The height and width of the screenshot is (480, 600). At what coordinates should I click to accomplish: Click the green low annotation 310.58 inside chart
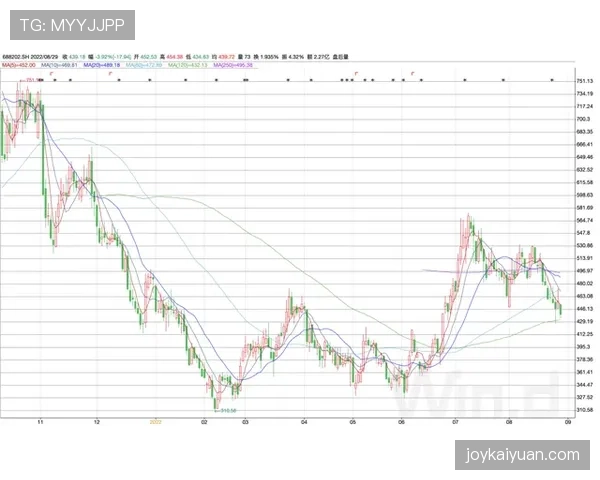coord(228,410)
